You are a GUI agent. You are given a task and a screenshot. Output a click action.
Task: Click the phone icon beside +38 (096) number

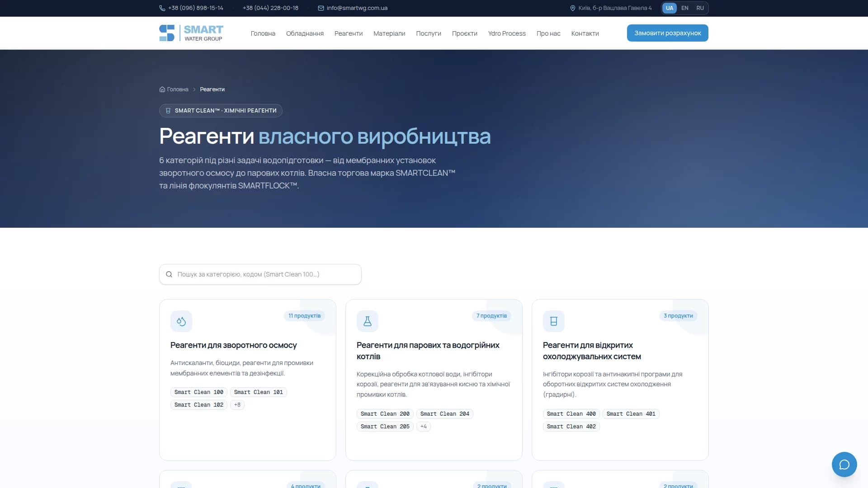tap(162, 8)
